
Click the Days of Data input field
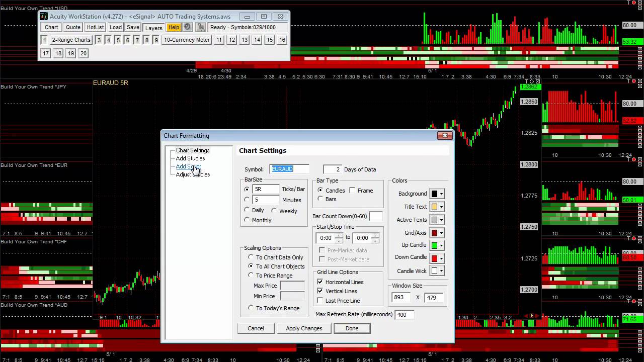pyautogui.click(x=332, y=169)
